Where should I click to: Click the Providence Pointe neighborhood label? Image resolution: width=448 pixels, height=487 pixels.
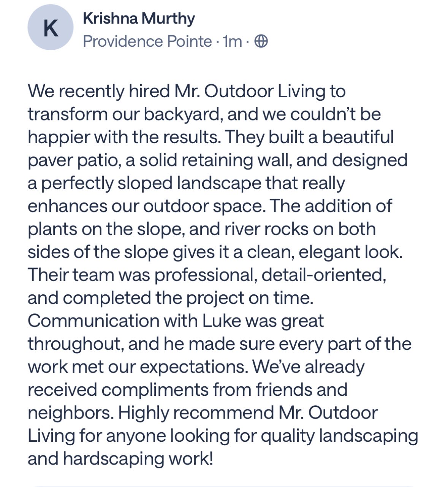pyautogui.click(x=147, y=41)
